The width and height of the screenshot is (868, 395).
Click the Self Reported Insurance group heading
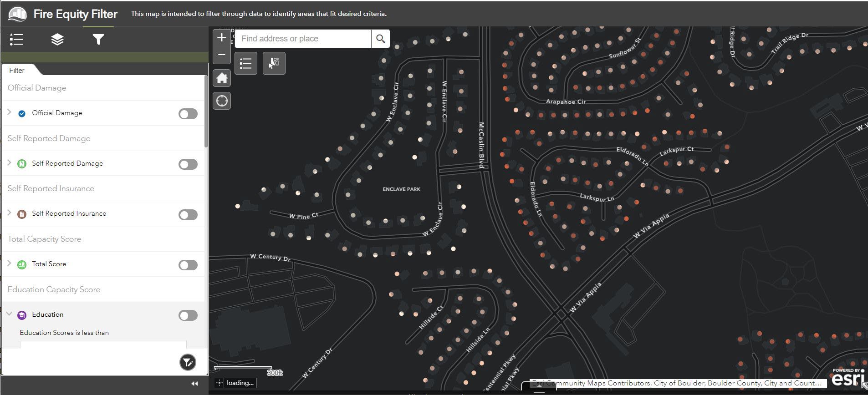click(x=51, y=188)
